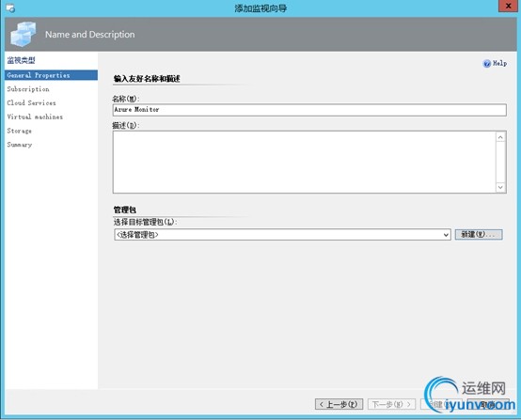Jump to Summary step
This screenshot has height=420, width=521.
point(20,145)
